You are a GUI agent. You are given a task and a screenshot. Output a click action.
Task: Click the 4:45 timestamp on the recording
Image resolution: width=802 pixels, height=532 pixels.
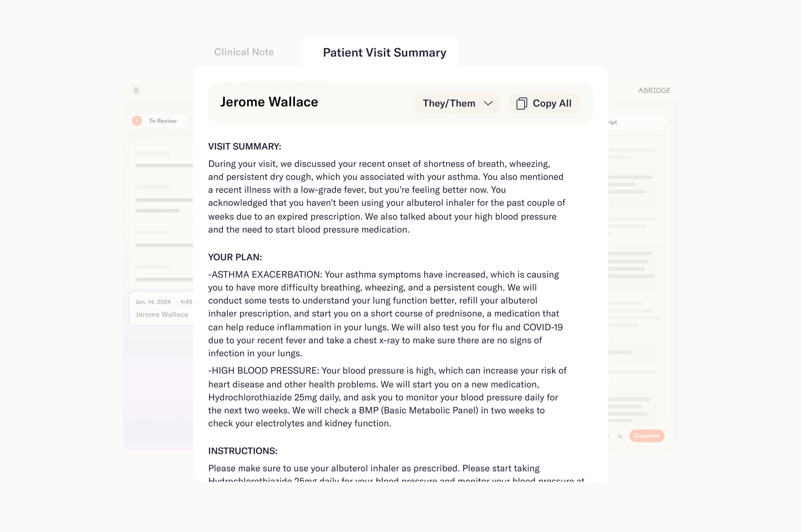tap(185, 302)
